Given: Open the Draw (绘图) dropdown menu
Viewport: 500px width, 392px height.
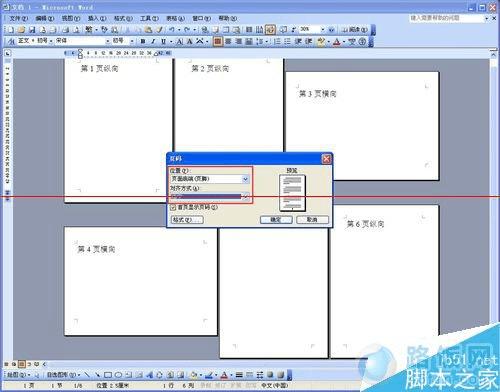Looking at the screenshot, I should [x=18, y=375].
